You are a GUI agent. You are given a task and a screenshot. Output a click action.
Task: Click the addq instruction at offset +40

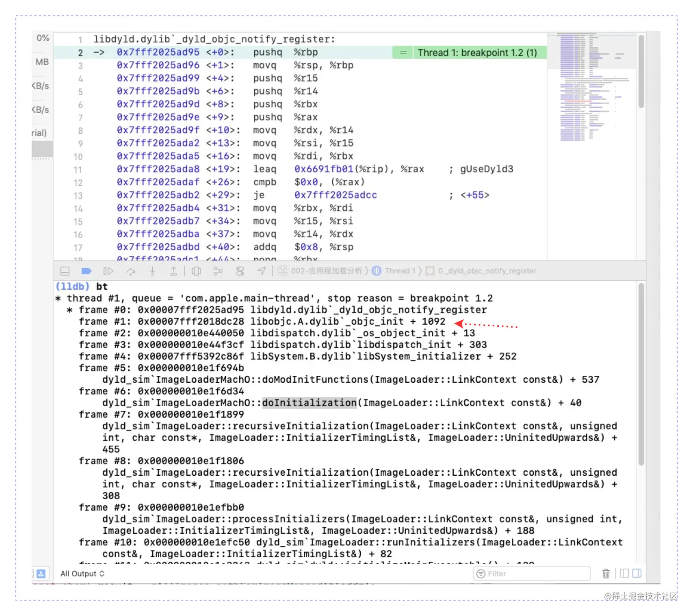pyautogui.click(x=264, y=247)
